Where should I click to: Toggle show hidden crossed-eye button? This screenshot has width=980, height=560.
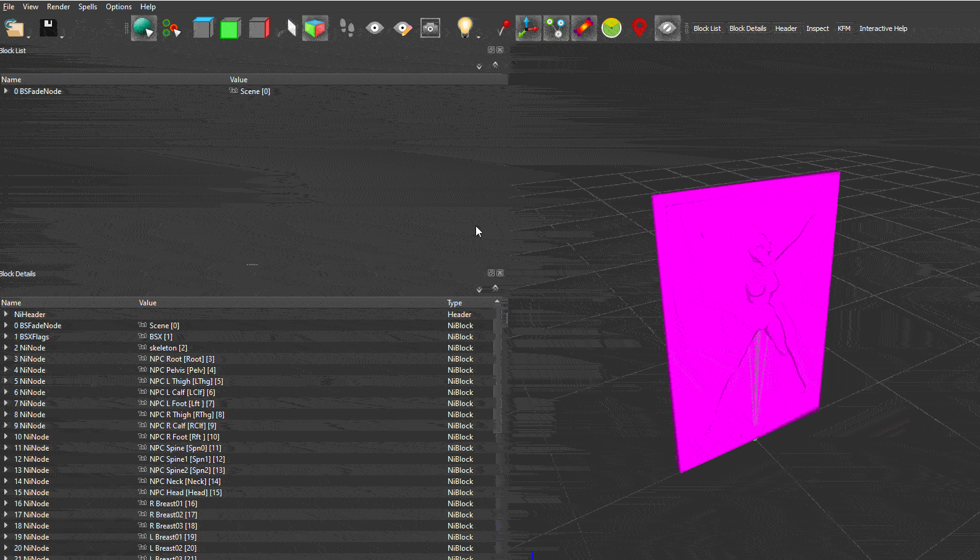[667, 28]
